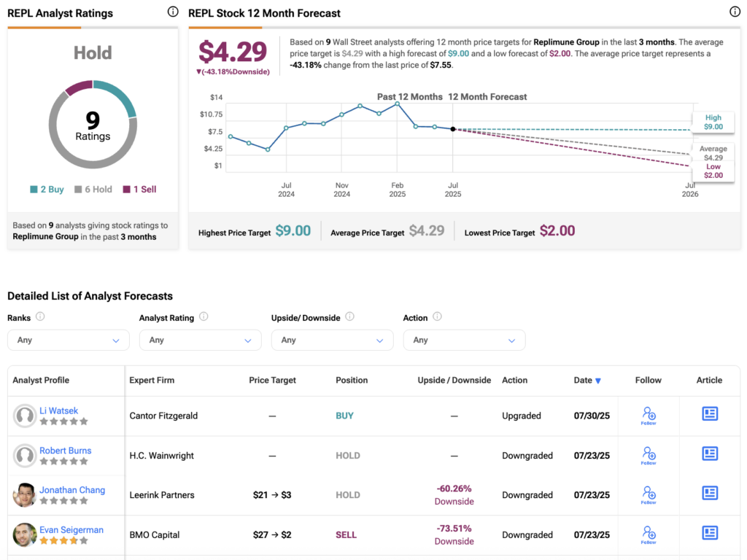Click info icon next to Upside/Downside filter
This screenshot has width=747, height=560.
pos(349,316)
